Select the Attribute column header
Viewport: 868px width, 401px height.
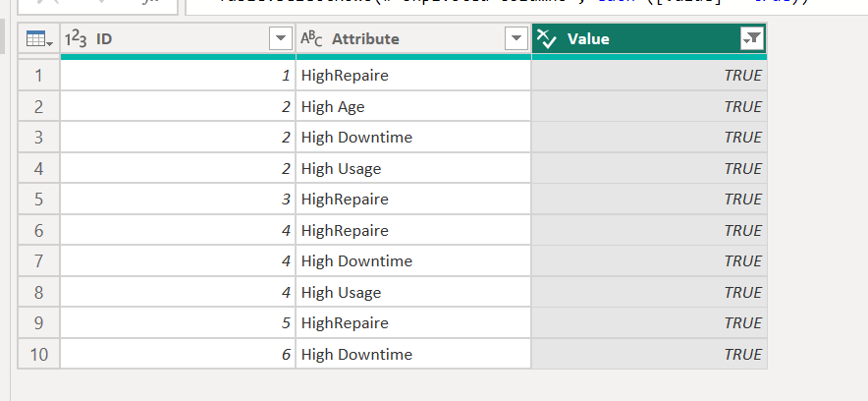pos(413,38)
